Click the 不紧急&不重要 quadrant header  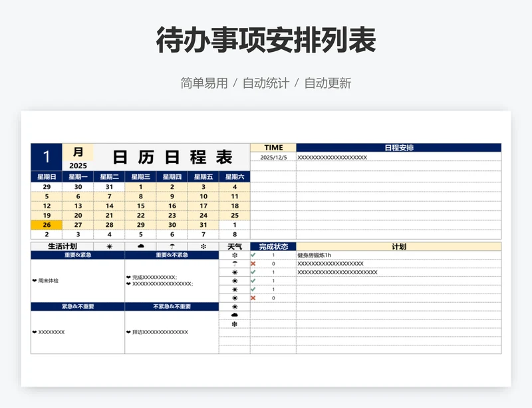(x=172, y=307)
